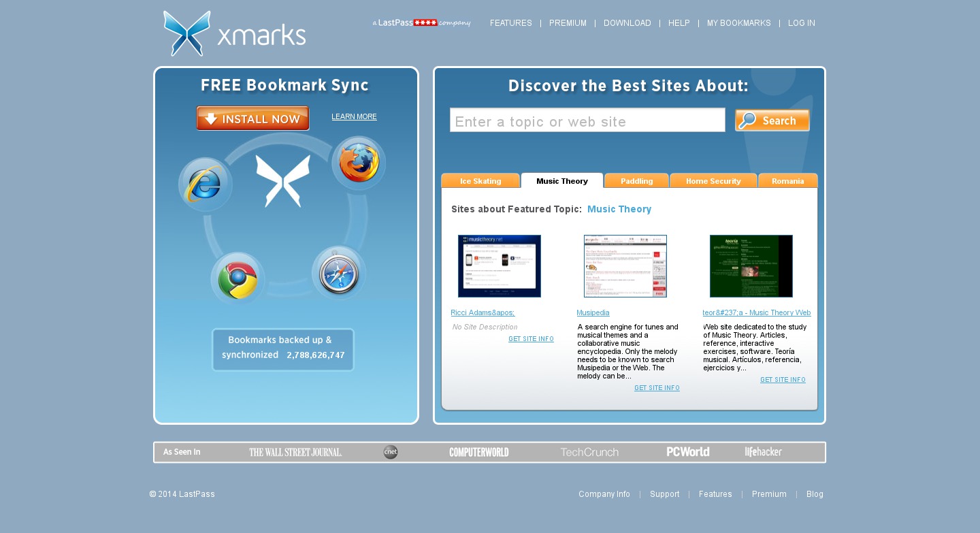Go to My Bookmarks in top navigation
980x533 pixels.
pos(738,23)
